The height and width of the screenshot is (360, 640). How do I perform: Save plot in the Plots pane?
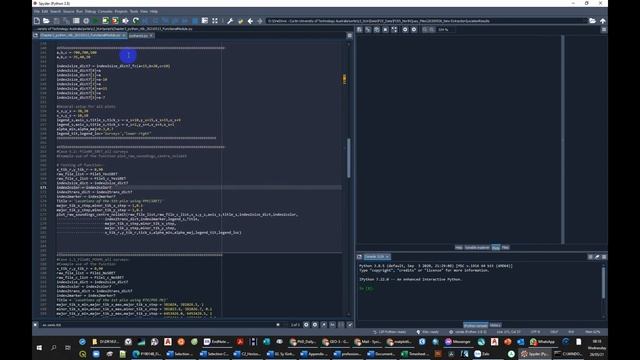click(359, 29)
